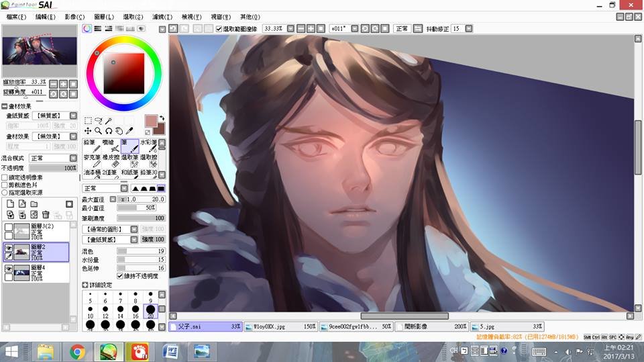The height and width of the screenshot is (362, 644).
Task: Switch to 5.jpg document tab
Action: 507,326
